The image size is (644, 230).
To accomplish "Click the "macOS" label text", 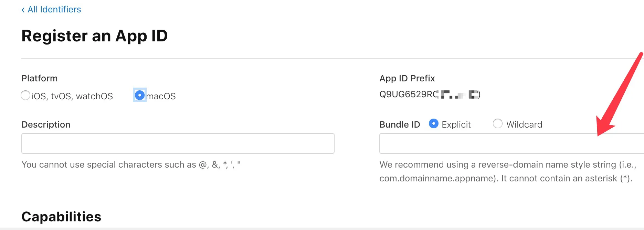I will click(161, 96).
